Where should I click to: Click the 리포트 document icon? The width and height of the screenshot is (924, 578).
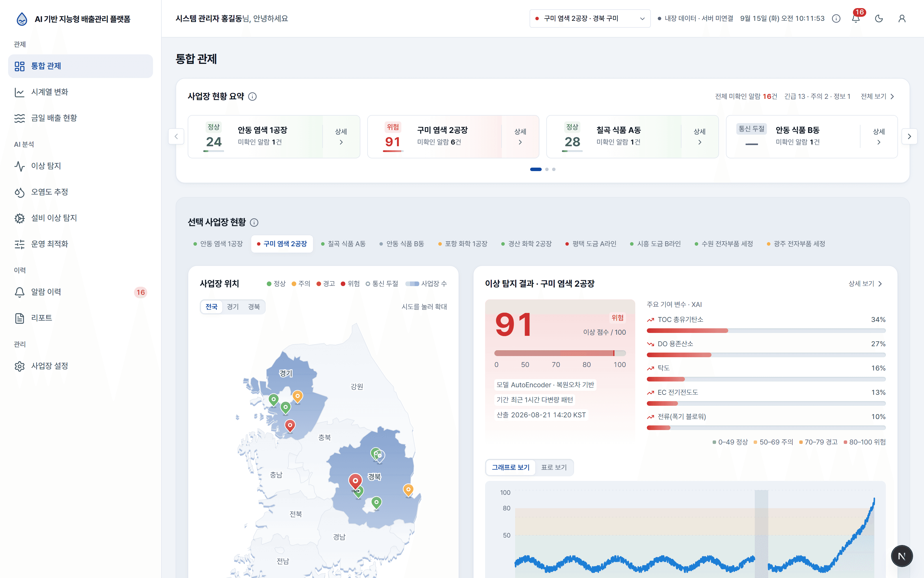click(x=19, y=318)
